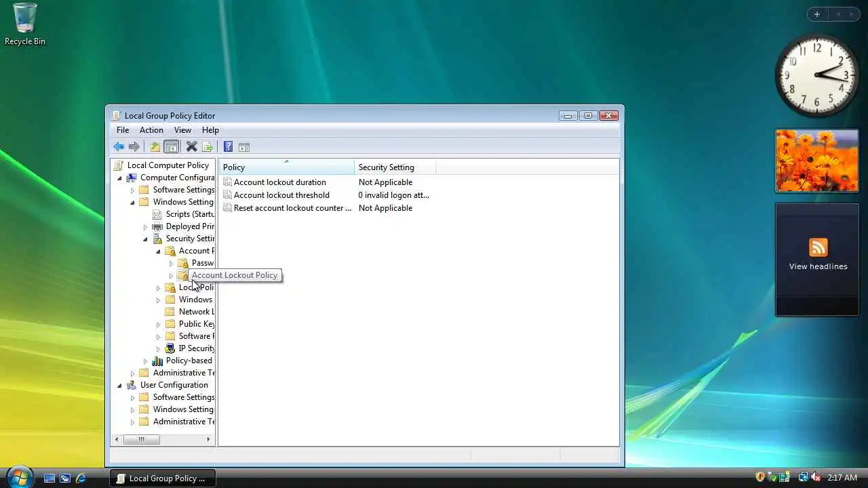Select Local Computer Policy root node
Image resolution: width=868 pixels, height=488 pixels.
click(x=168, y=165)
